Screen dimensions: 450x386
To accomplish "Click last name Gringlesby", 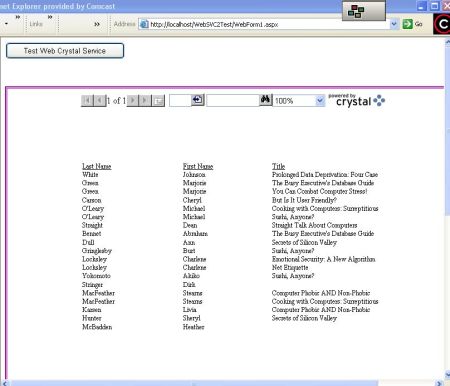I will pos(97,251).
